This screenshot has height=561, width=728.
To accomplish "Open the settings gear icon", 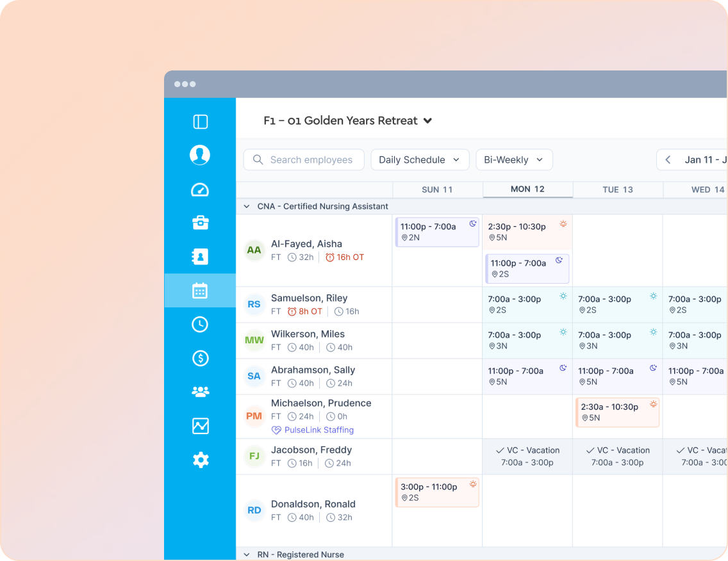I will point(200,460).
